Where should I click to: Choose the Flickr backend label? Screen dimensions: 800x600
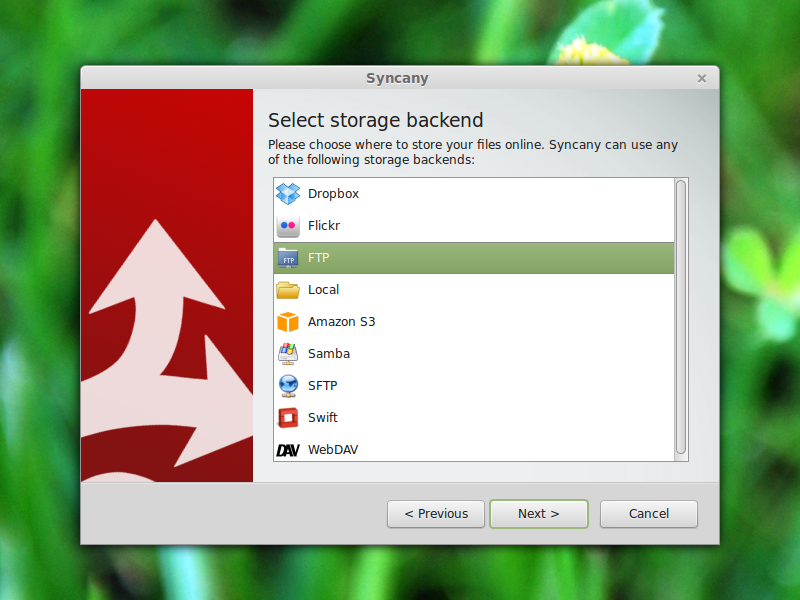tap(323, 226)
